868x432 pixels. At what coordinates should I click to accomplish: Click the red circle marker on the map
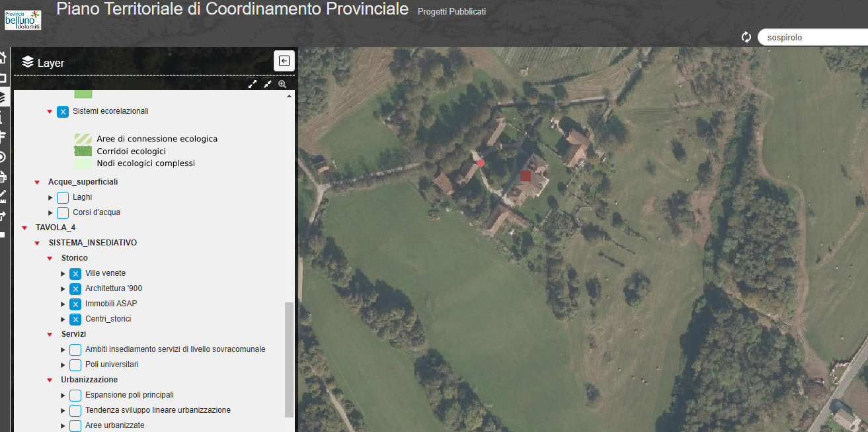click(481, 163)
